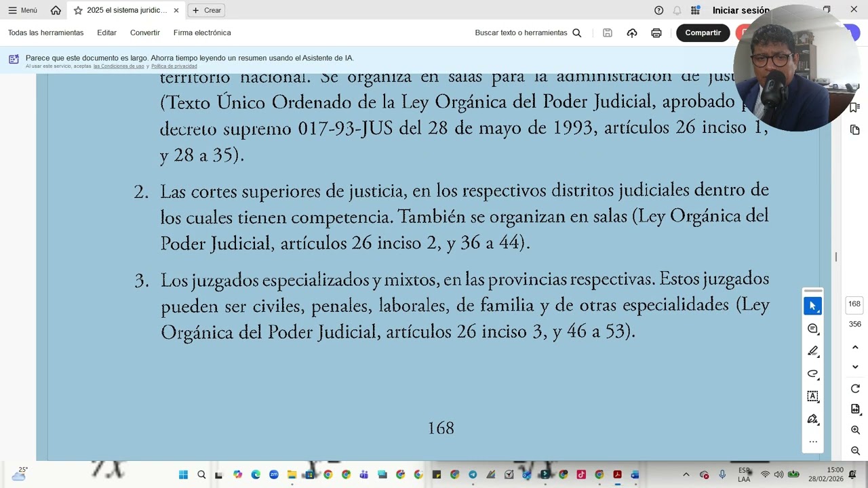
Task: Close the '2025 el sistema juridic...' tab
Action: [x=176, y=10]
